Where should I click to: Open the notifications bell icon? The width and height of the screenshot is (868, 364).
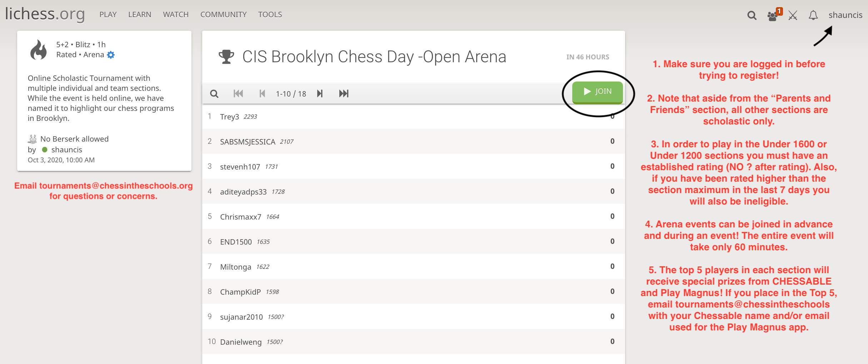[813, 15]
